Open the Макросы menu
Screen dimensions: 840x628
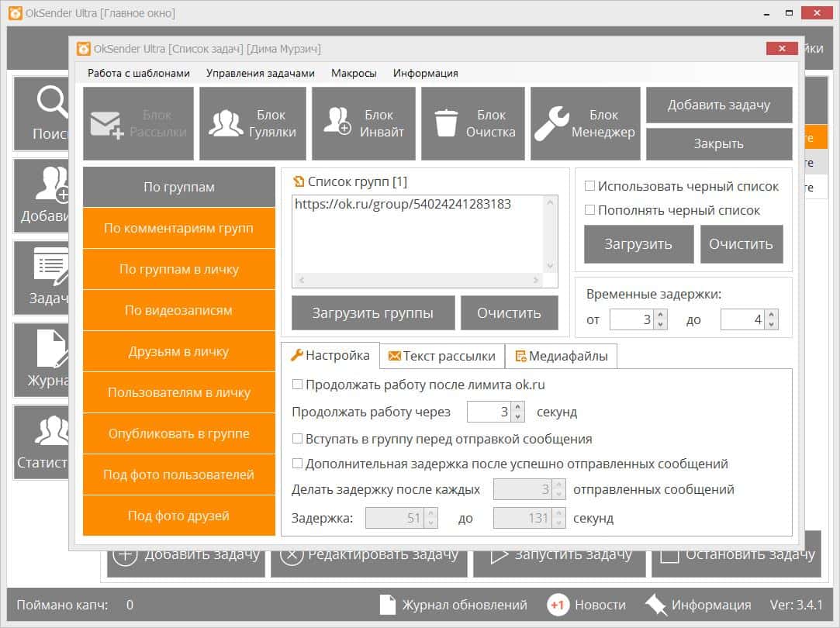[354, 74]
